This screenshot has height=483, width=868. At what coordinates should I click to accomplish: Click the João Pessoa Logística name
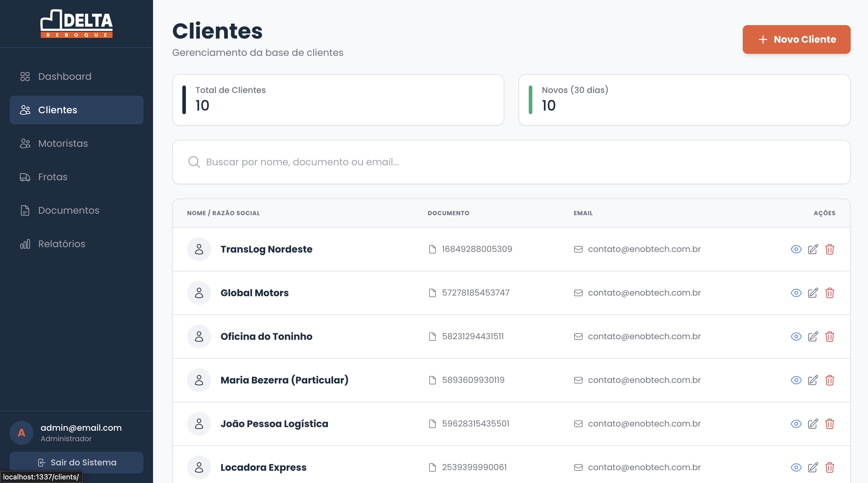pos(274,424)
